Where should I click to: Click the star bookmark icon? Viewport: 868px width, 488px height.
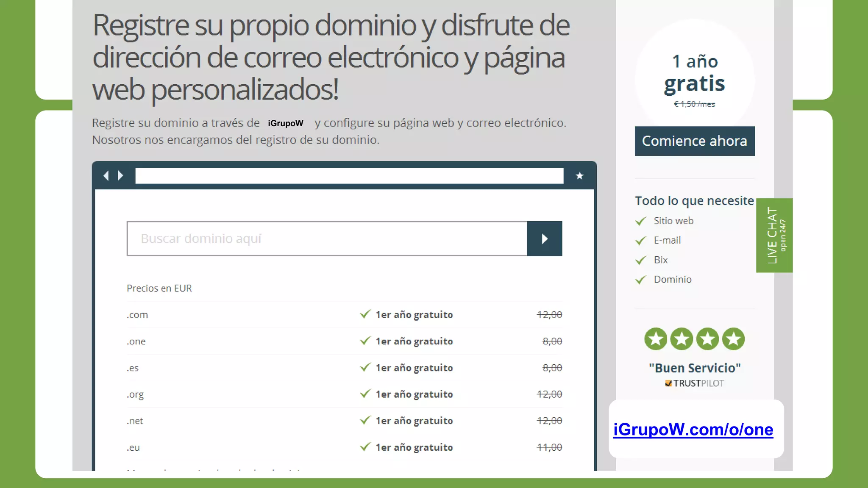(579, 176)
